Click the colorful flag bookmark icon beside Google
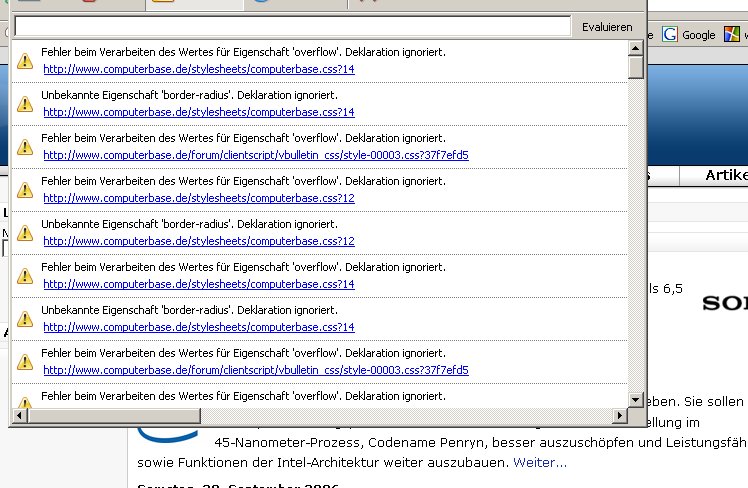748x488 pixels. 732,34
